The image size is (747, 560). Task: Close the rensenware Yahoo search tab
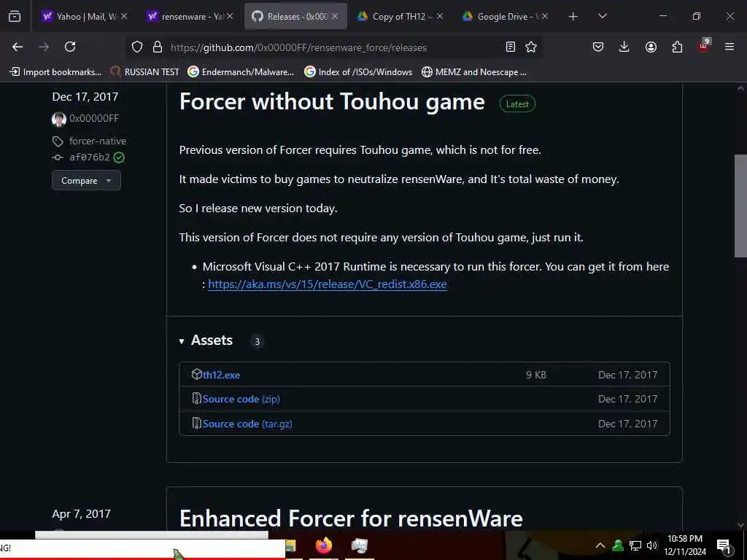230,16
